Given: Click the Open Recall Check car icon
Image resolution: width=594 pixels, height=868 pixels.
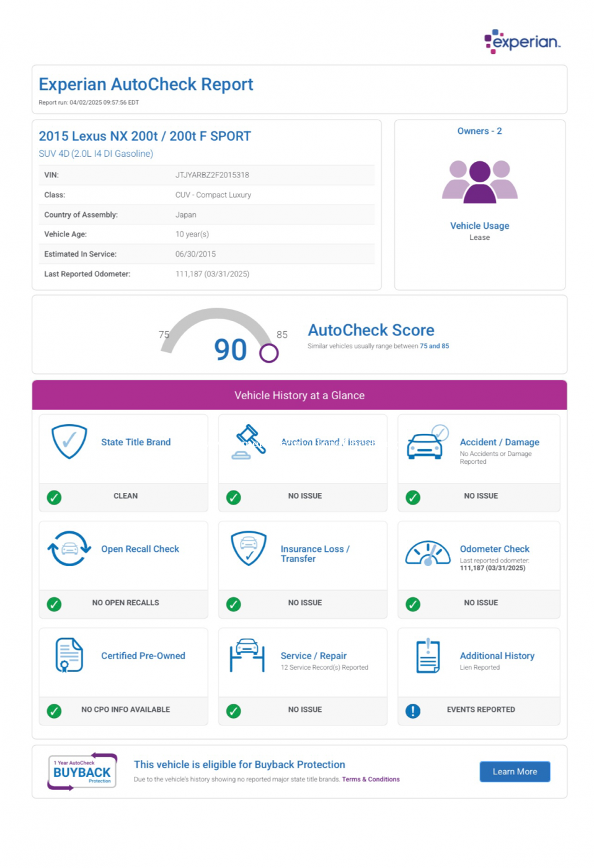Looking at the screenshot, I should [69, 548].
